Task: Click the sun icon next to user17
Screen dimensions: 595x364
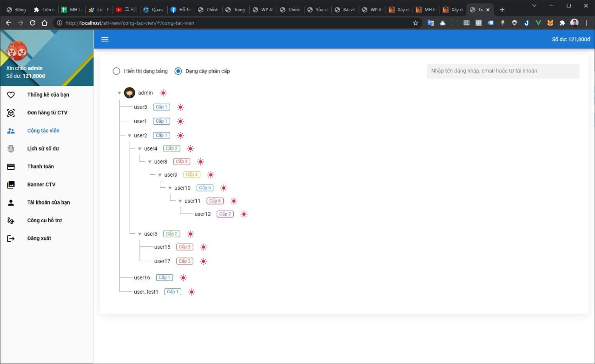Action: point(203,261)
